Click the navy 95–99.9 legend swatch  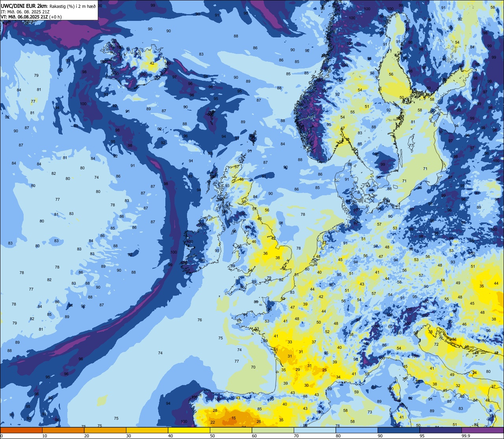[x=441, y=430]
